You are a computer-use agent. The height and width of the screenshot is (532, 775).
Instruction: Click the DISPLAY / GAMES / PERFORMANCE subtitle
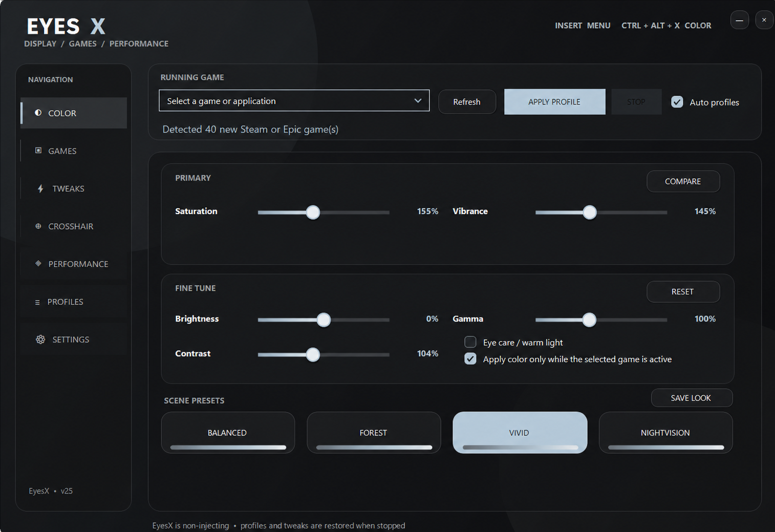(96, 44)
